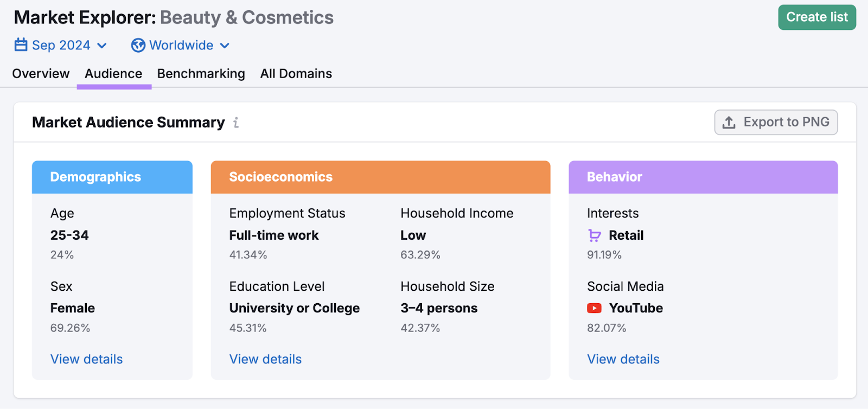Click the red YouTube icon
The width and height of the screenshot is (868, 409).
tap(594, 308)
